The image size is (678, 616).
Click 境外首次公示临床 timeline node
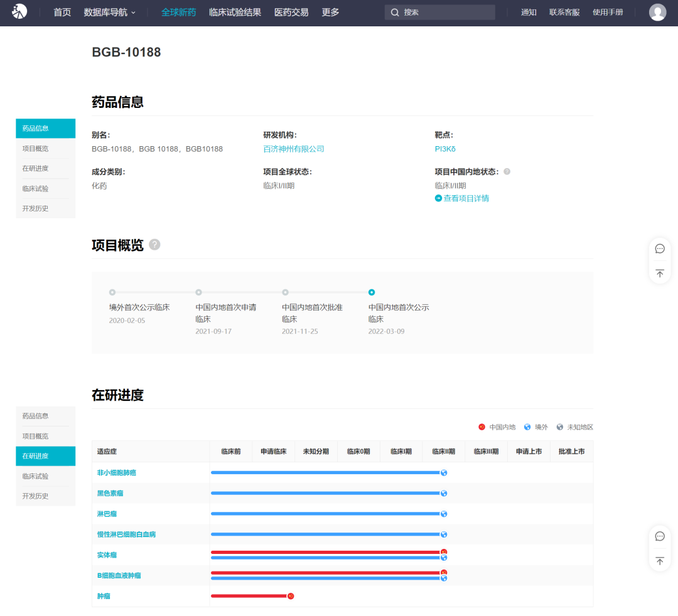(x=112, y=292)
